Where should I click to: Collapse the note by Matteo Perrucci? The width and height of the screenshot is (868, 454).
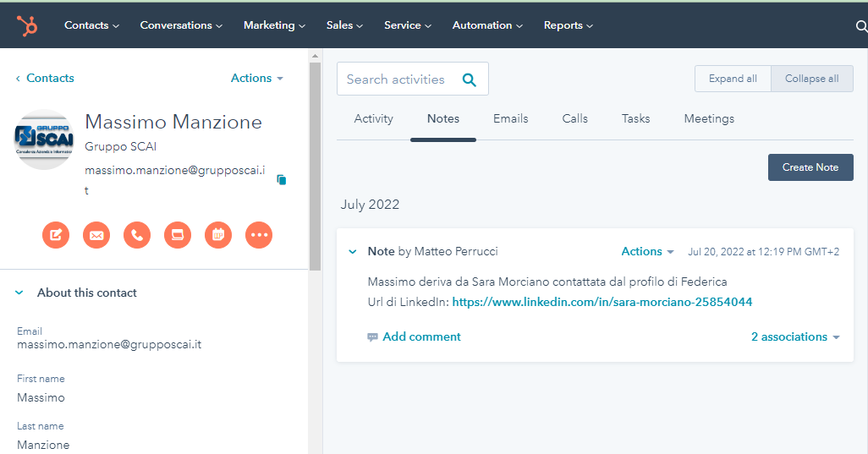(x=353, y=251)
